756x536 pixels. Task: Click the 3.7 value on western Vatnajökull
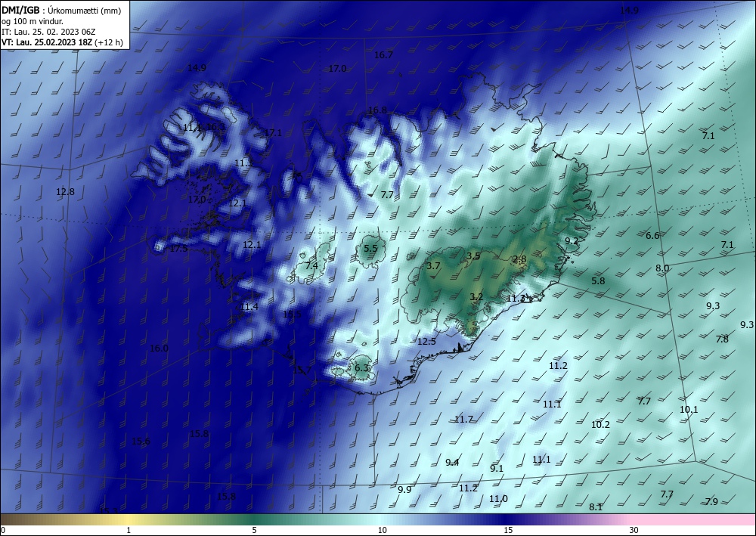click(433, 265)
